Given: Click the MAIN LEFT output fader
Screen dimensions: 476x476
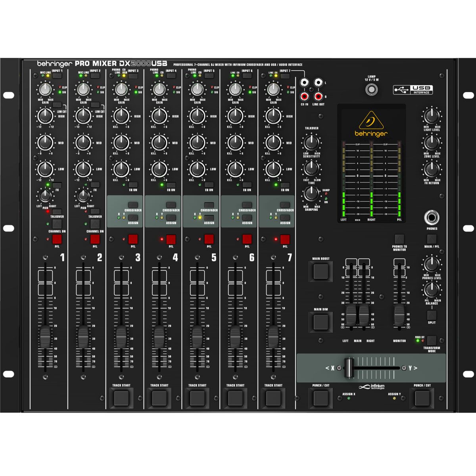Looking at the screenshot, I should [x=351, y=315].
